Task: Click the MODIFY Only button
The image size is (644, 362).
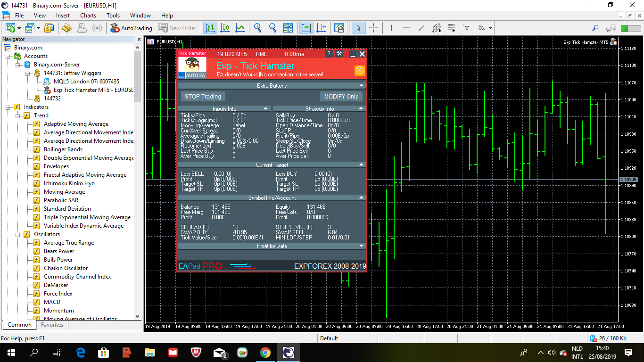Action: click(x=341, y=97)
